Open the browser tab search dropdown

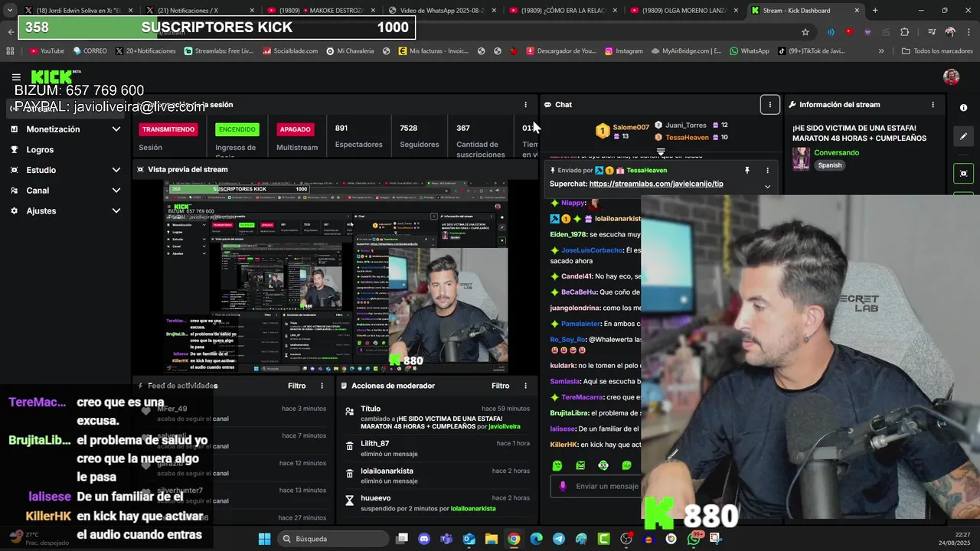[9, 11]
